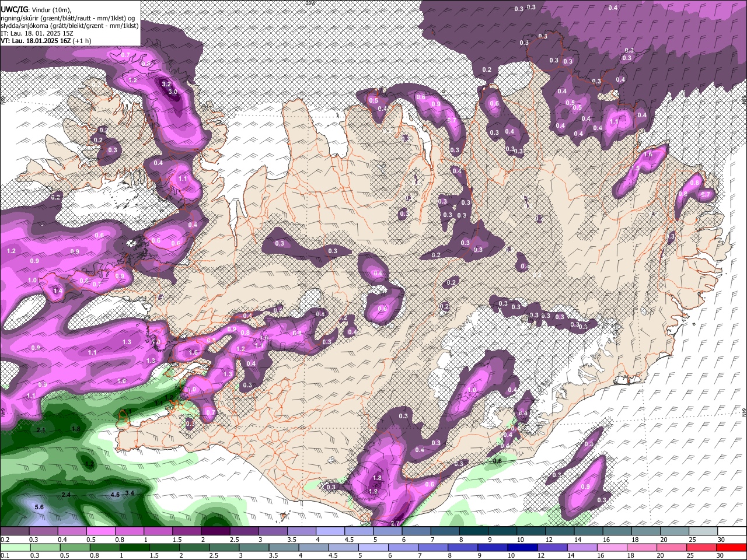The width and height of the screenshot is (747, 560).
Task: Select the pale green 0.1 swatch in rain scale
Action: 15,548
